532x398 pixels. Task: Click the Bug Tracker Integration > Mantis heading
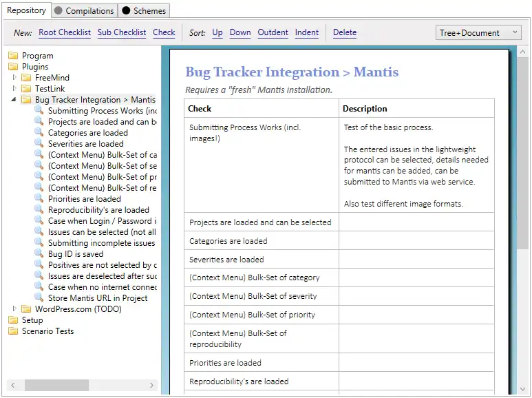click(x=292, y=72)
